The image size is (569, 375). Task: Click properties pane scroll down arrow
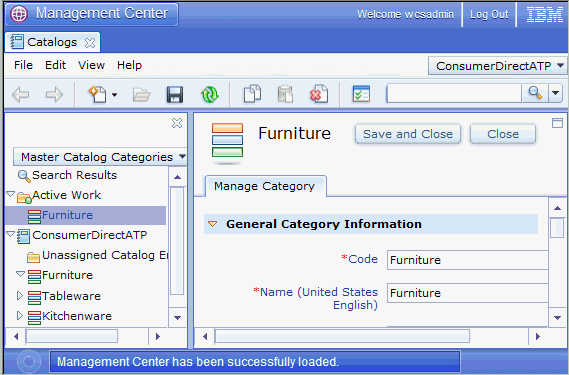557,318
